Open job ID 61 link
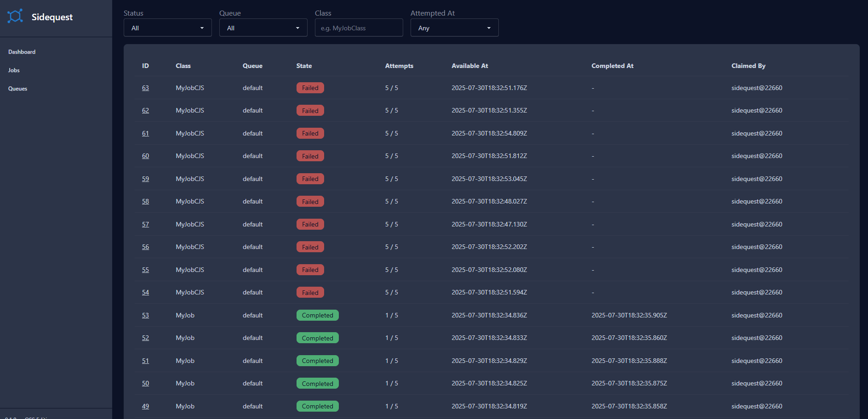The image size is (868, 419). coord(145,133)
